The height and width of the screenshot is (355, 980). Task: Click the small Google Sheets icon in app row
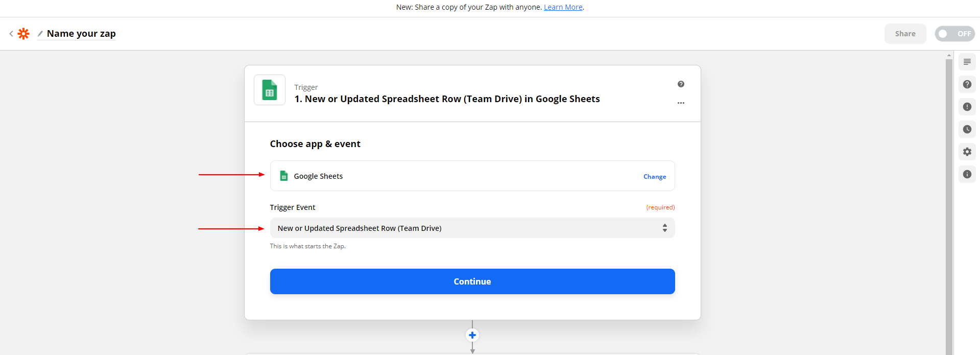(x=284, y=176)
